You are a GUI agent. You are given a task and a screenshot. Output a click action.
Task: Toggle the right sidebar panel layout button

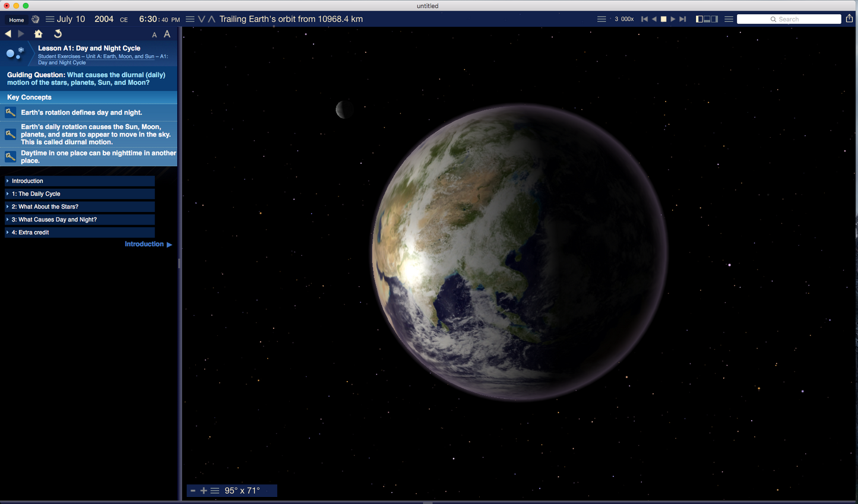[x=714, y=19]
